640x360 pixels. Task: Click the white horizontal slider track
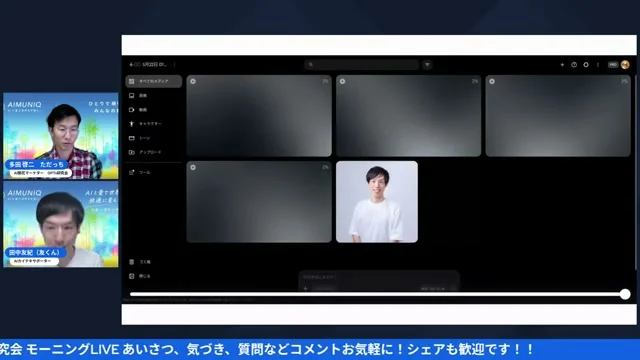(x=377, y=294)
